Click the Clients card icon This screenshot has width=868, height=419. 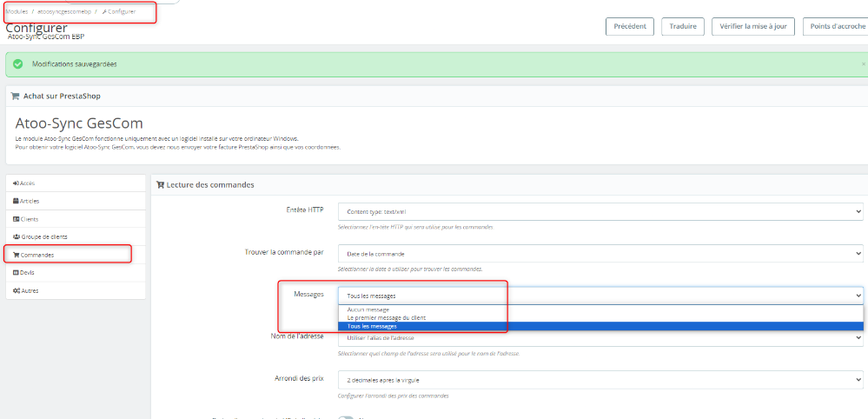click(x=16, y=219)
